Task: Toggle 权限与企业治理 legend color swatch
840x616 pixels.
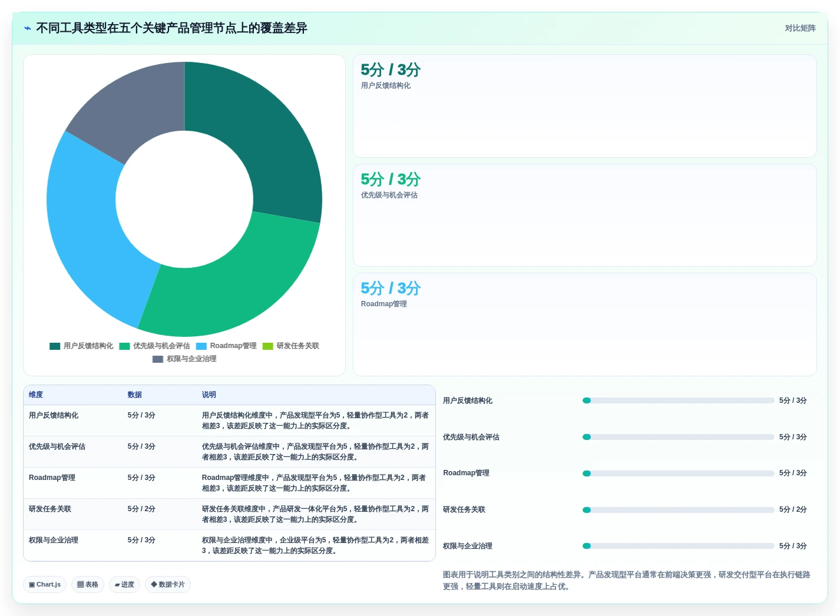Action: point(158,359)
